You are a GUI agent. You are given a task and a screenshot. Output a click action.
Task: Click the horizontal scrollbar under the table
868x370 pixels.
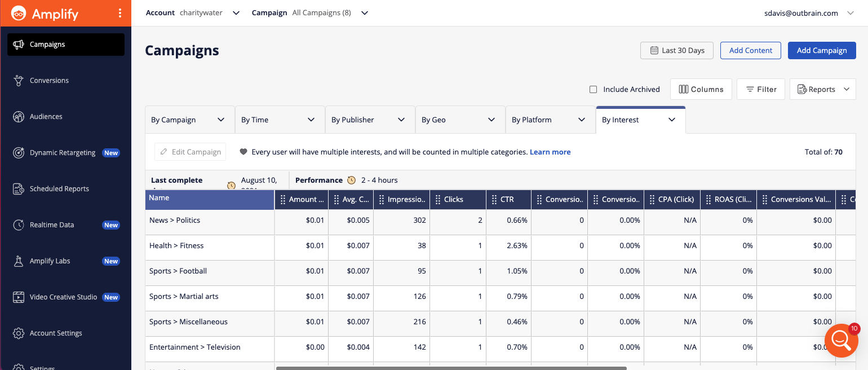point(451,368)
